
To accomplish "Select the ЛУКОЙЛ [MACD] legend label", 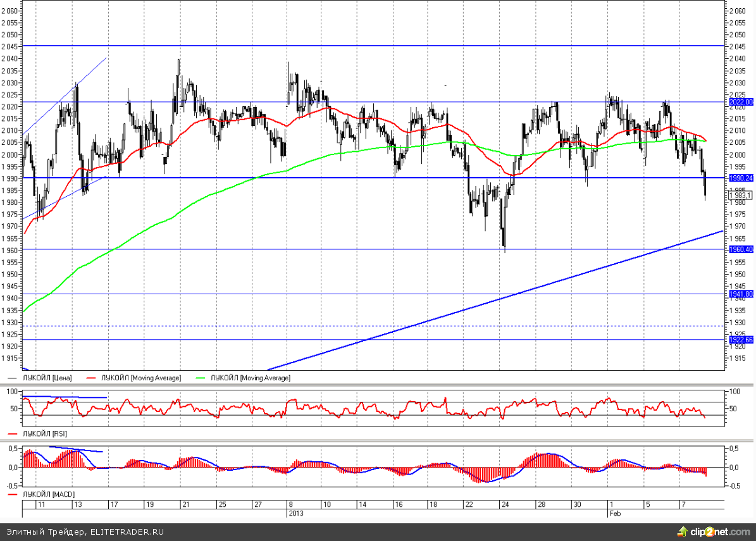I will point(48,493).
